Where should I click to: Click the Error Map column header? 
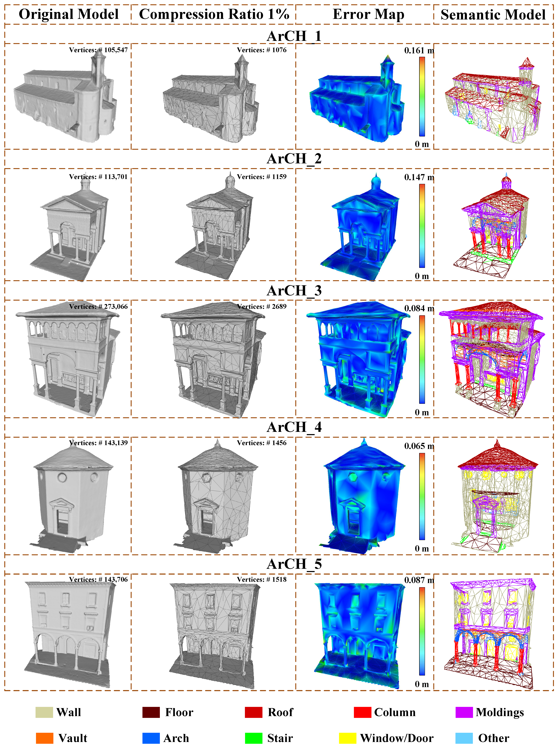[x=368, y=14]
